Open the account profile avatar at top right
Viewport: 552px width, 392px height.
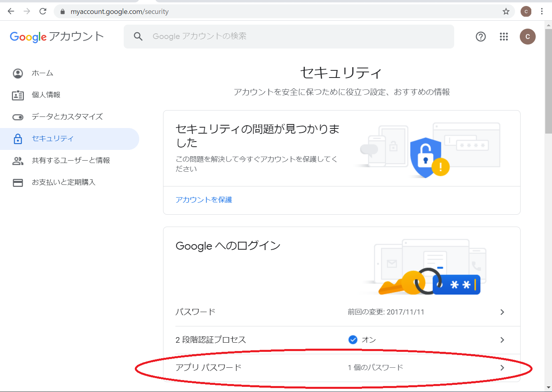tap(528, 37)
